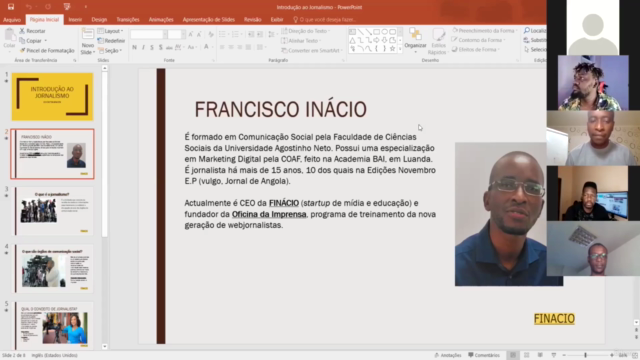Toggle text shadow S formatting
The height and width of the screenshot is (360, 640).
coord(160,47)
